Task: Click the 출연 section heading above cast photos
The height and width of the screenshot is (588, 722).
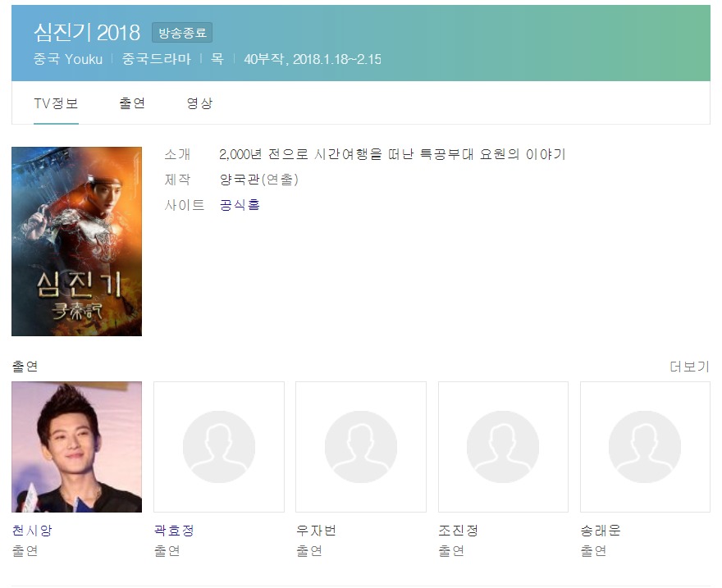Action: [x=25, y=367]
